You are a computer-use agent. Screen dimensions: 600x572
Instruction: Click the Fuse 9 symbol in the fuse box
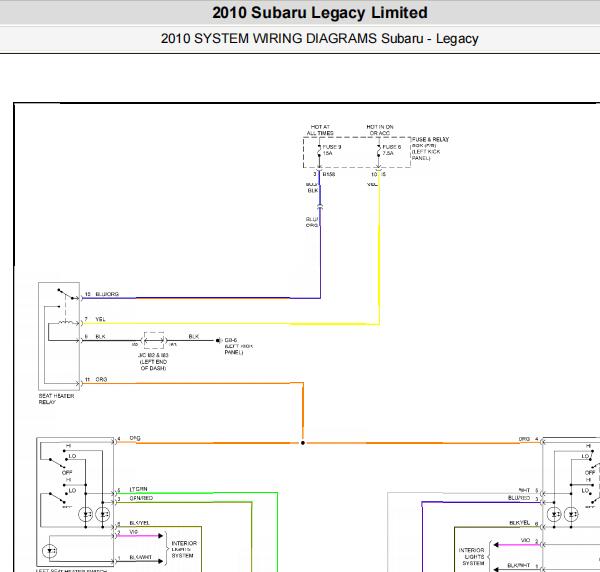tap(319, 150)
